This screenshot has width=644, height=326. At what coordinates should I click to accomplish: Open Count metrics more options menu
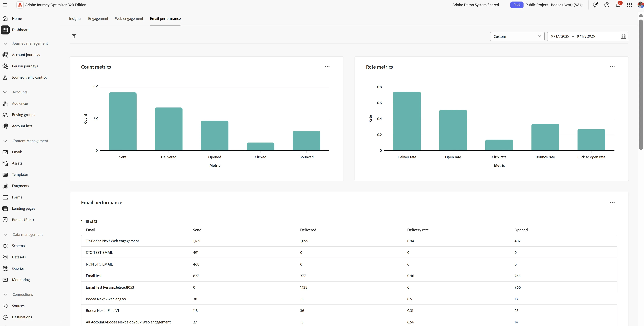coord(327,67)
